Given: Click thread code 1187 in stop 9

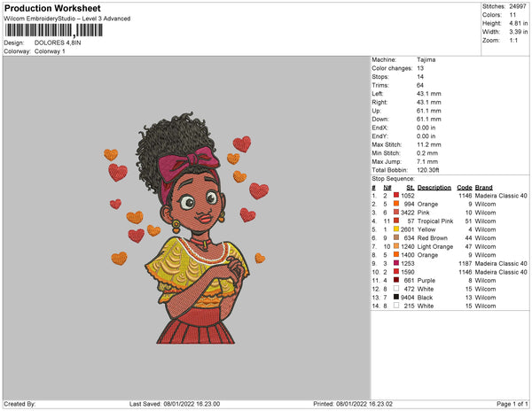Looking at the screenshot, I should pos(465,263).
